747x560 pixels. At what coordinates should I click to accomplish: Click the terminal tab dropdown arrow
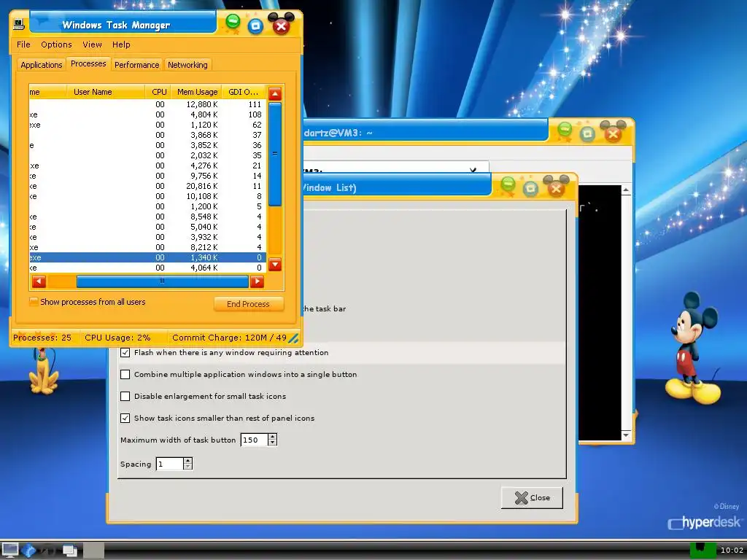click(473, 170)
